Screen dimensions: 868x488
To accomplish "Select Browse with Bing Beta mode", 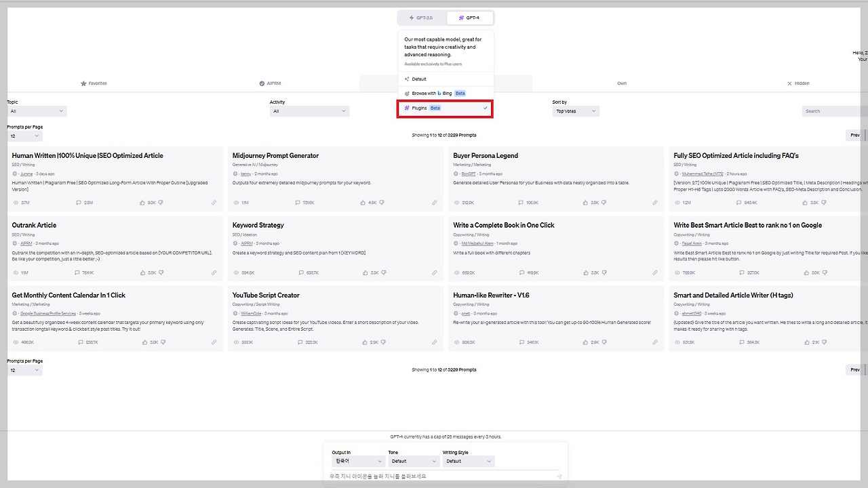I will point(446,93).
